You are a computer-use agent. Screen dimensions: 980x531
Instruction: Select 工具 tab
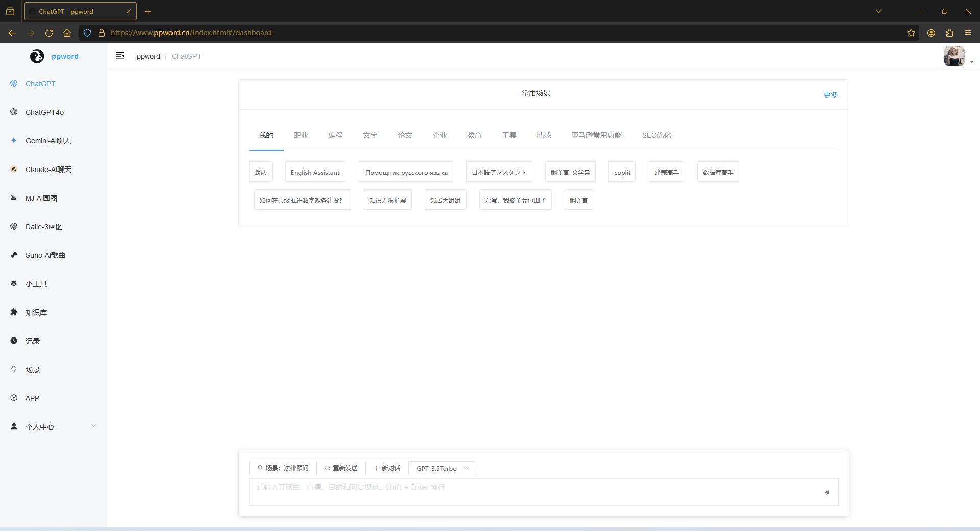[509, 135]
